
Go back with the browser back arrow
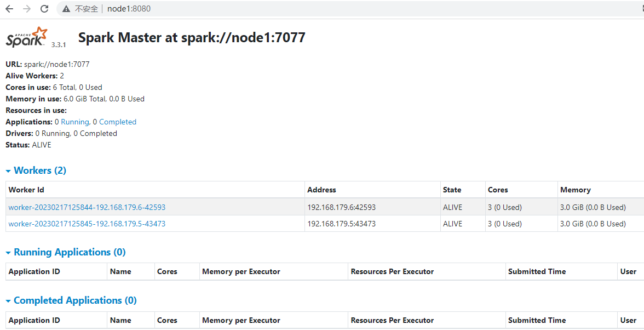click(x=9, y=9)
